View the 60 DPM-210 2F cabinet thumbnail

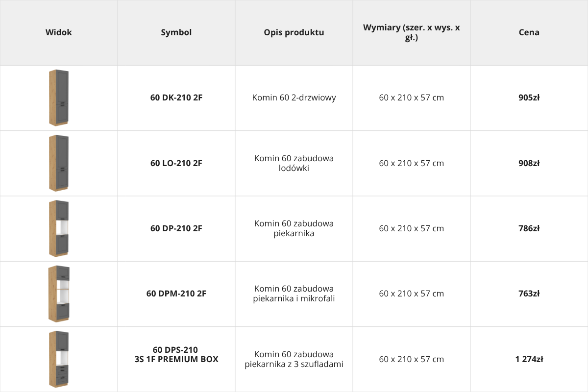coord(59,294)
